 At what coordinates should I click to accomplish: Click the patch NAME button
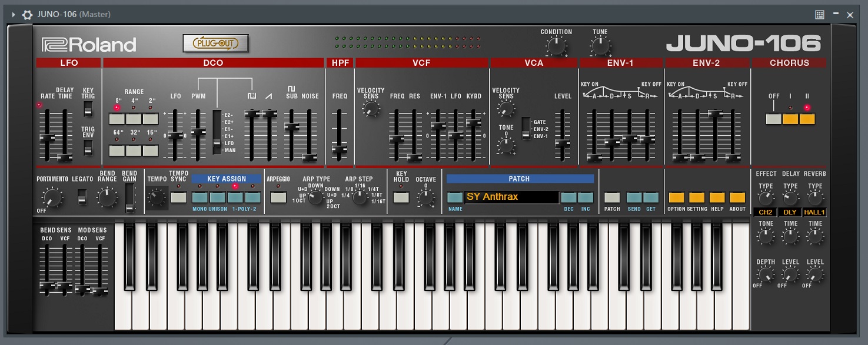coord(455,197)
